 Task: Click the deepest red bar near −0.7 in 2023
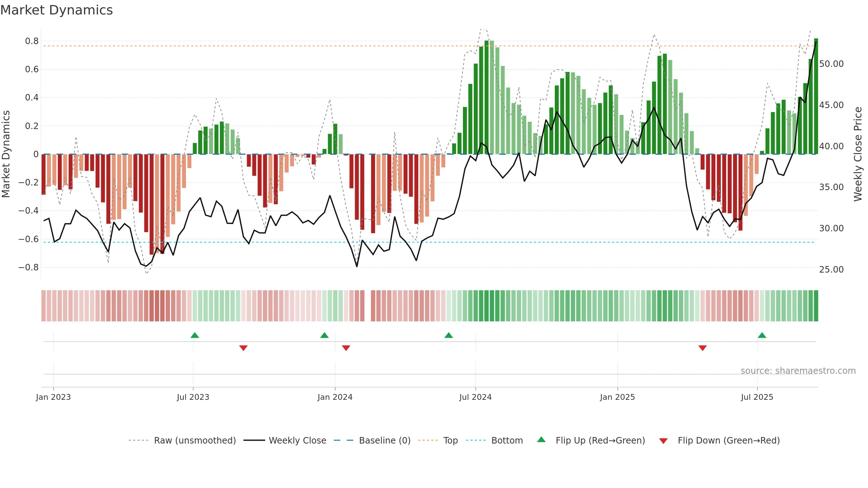pyautogui.click(x=152, y=204)
